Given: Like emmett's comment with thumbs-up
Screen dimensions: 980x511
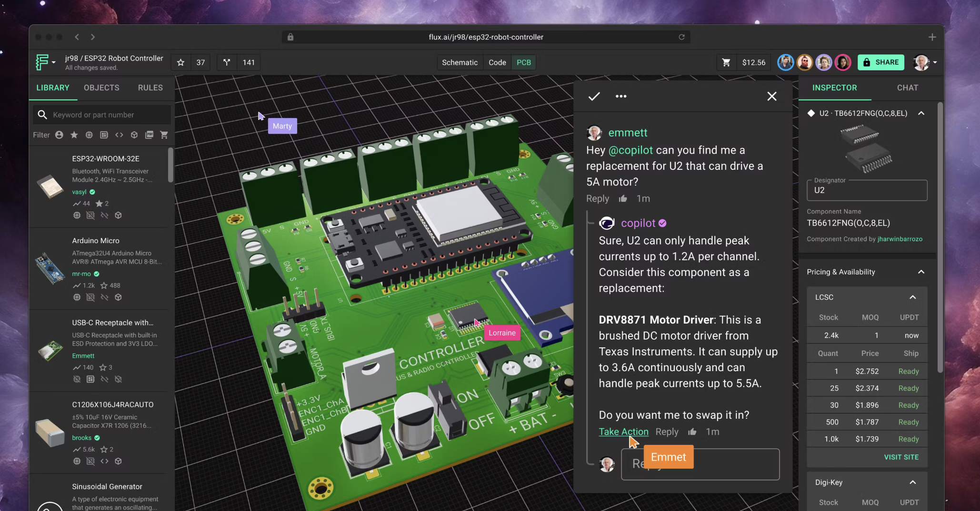Looking at the screenshot, I should click(x=623, y=198).
